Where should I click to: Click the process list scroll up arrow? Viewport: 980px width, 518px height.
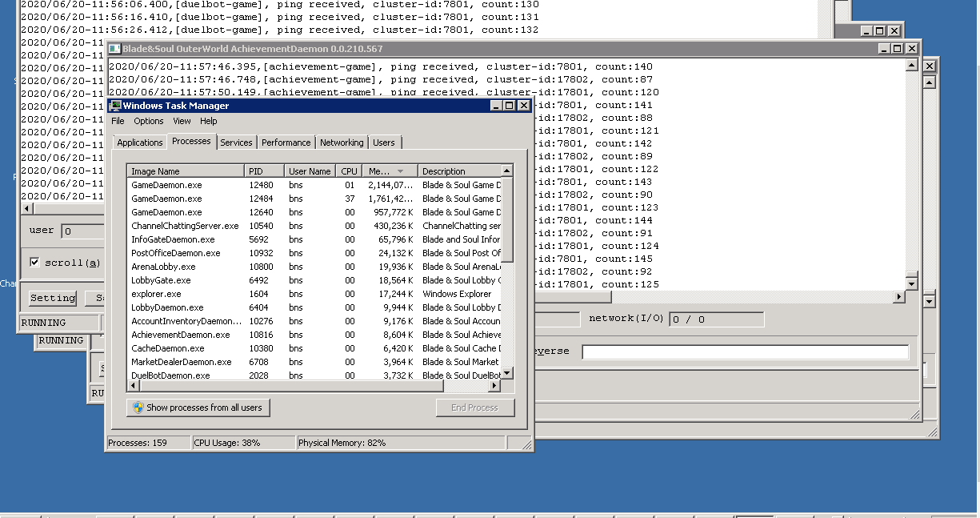pyautogui.click(x=506, y=171)
